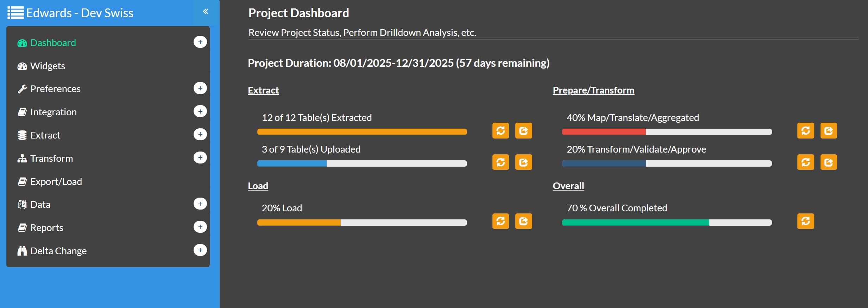
Task: Expand the Reports section
Action: coord(200,227)
